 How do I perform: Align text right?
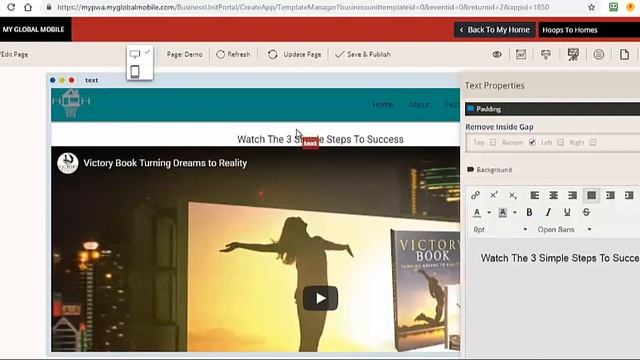tap(572, 196)
